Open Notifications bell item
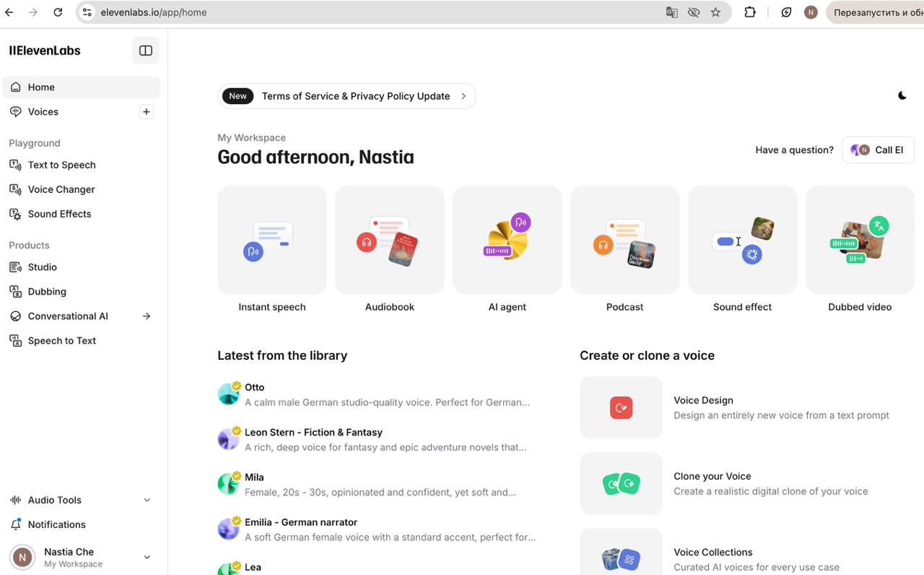The image size is (924, 575). 56,524
